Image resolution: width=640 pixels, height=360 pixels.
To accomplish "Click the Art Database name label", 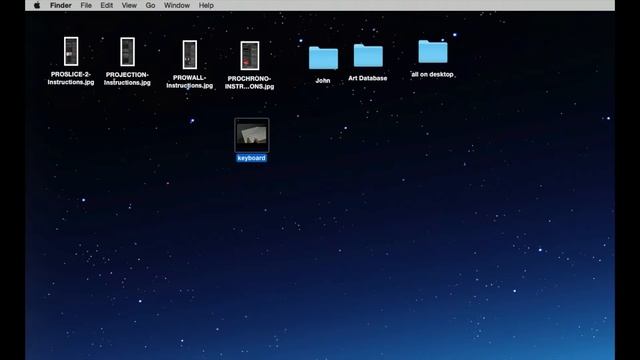I will pos(368,78).
